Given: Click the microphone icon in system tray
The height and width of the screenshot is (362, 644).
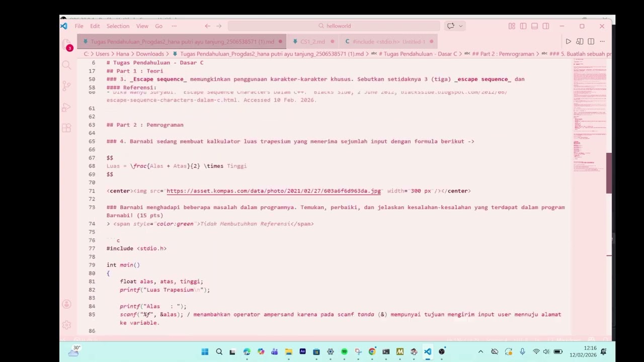Looking at the screenshot, I should (522, 352).
